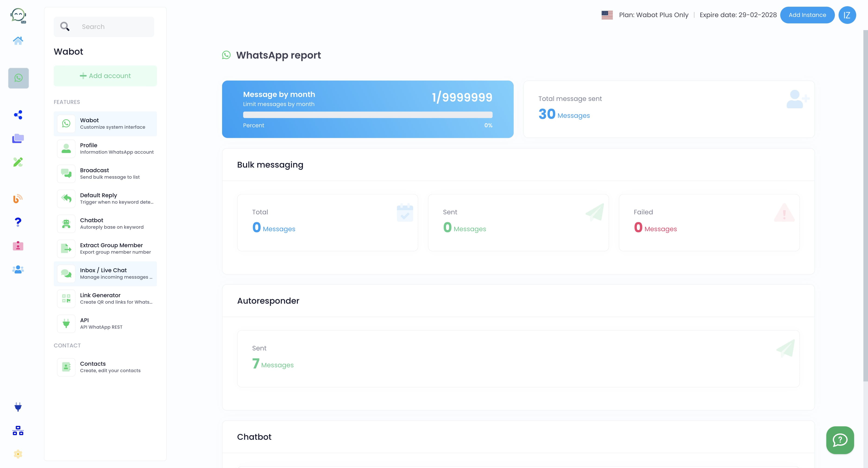Click the '1/9999999' limit counter

[x=462, y=97]
